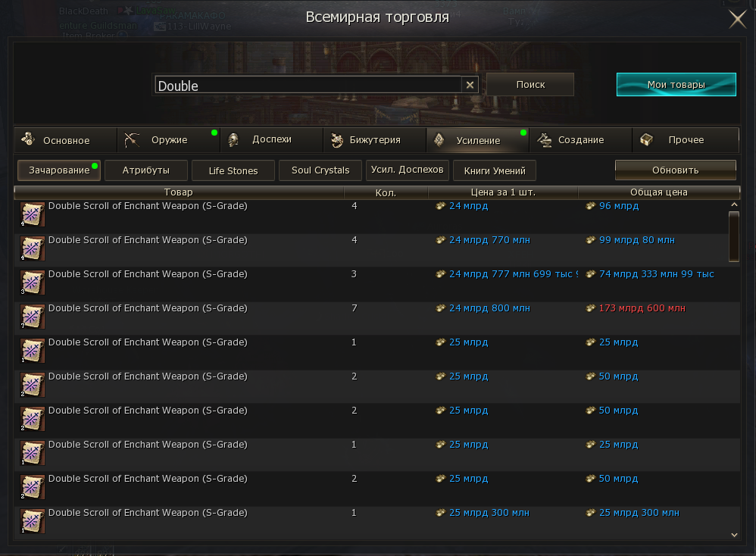Click the scroll icon of the 3-quantity listing
Viewport: 756px width, 556px height.
[32, 283]
